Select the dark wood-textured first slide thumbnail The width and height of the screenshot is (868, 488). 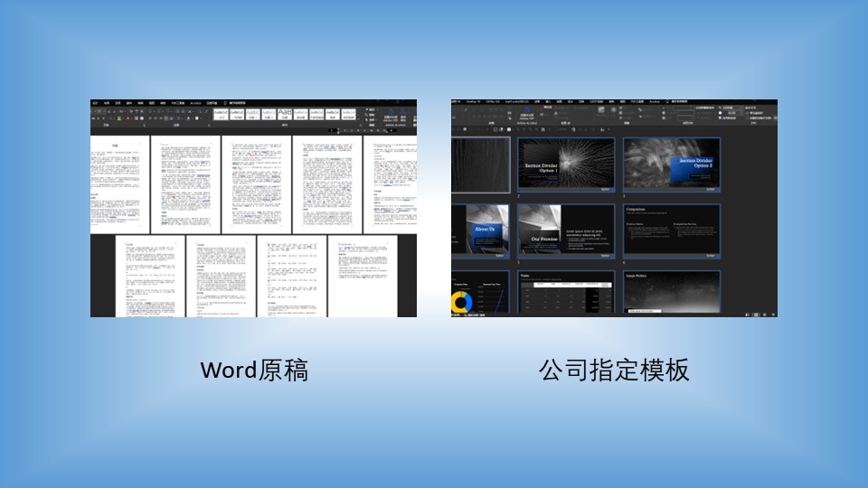tap(480, 164)
